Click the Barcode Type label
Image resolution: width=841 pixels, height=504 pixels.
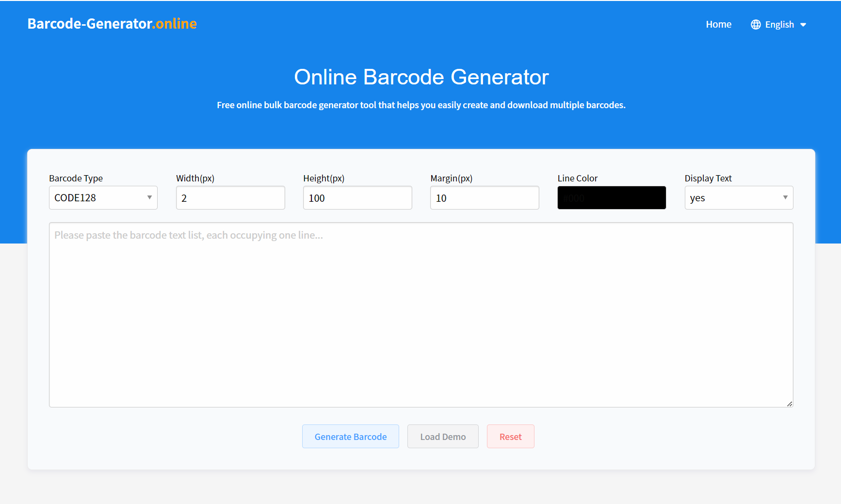[76, 179]
